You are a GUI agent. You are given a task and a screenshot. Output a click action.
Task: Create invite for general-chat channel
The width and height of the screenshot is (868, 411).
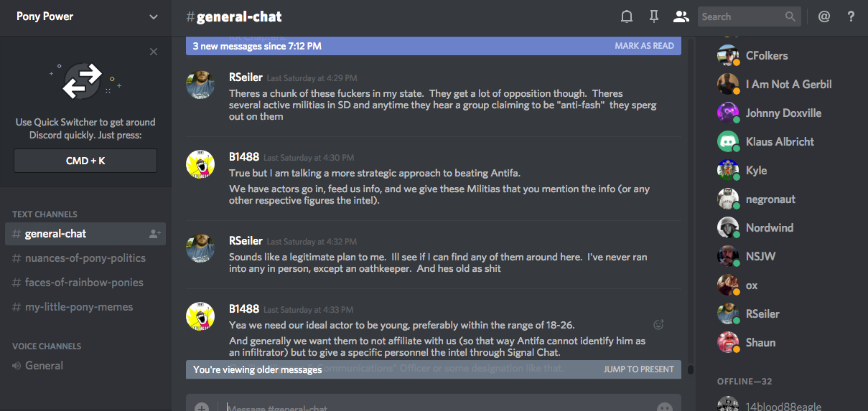click(154, 234)
